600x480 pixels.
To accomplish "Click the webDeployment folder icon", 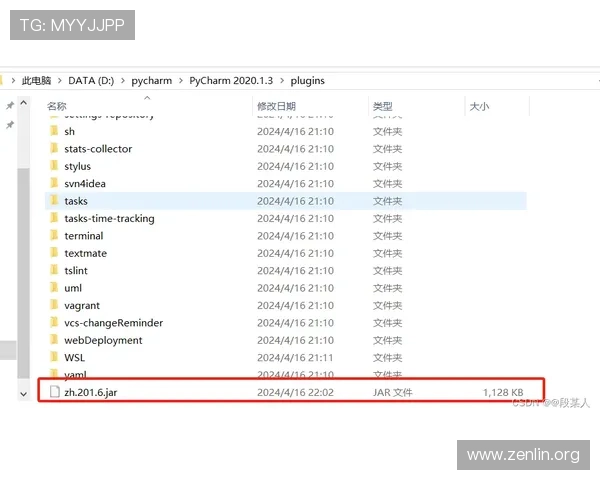I will 54,340.
